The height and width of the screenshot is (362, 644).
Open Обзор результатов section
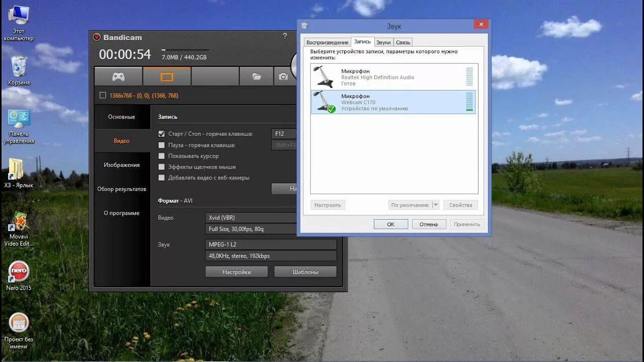(122, 189)
